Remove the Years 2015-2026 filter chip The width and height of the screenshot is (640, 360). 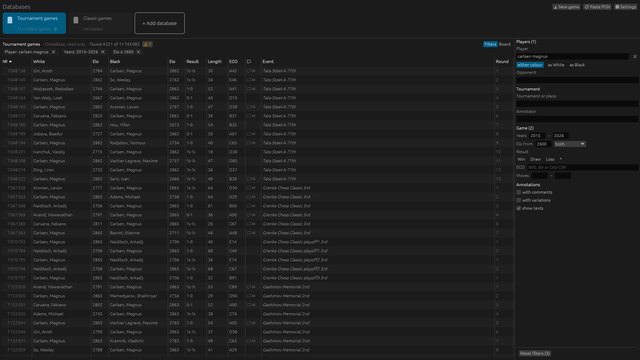point(103,52)
